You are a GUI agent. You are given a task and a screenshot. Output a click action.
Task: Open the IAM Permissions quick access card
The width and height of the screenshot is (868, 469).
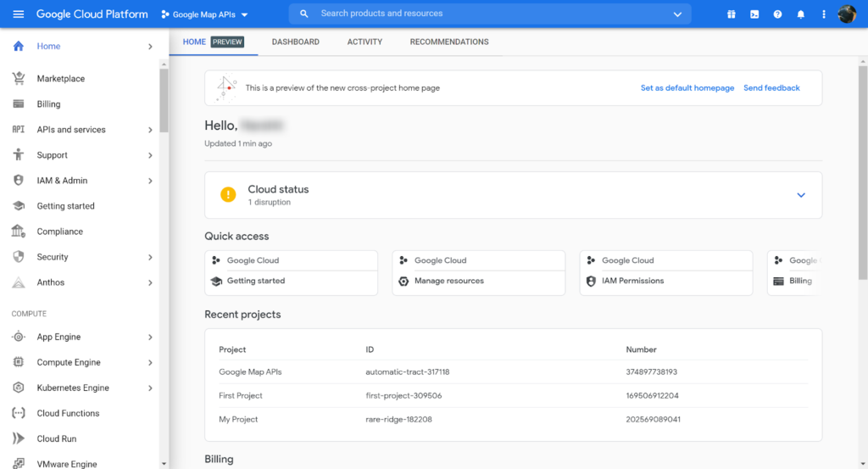click(666, 272)
